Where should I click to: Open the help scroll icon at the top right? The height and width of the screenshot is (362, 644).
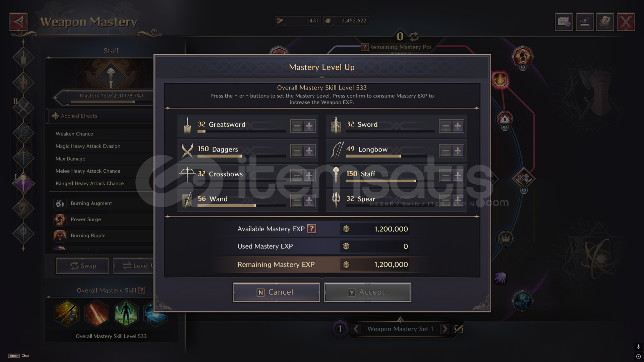tap(605, 22)
